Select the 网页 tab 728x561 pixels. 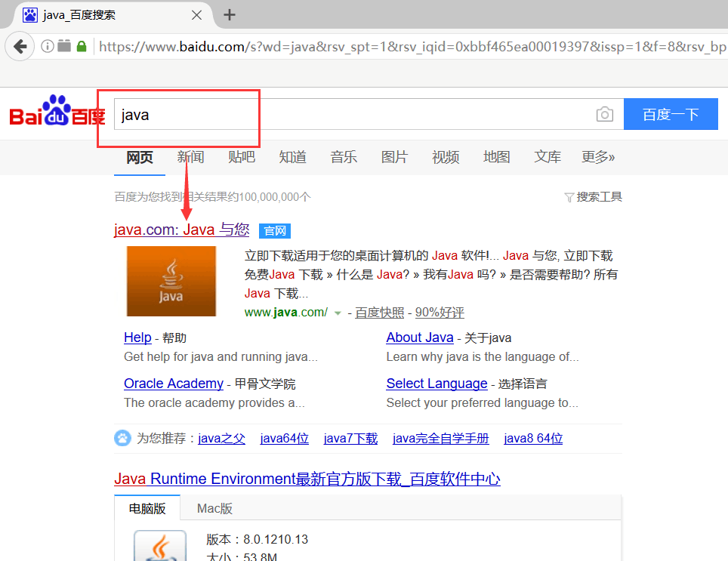[139, 157]
